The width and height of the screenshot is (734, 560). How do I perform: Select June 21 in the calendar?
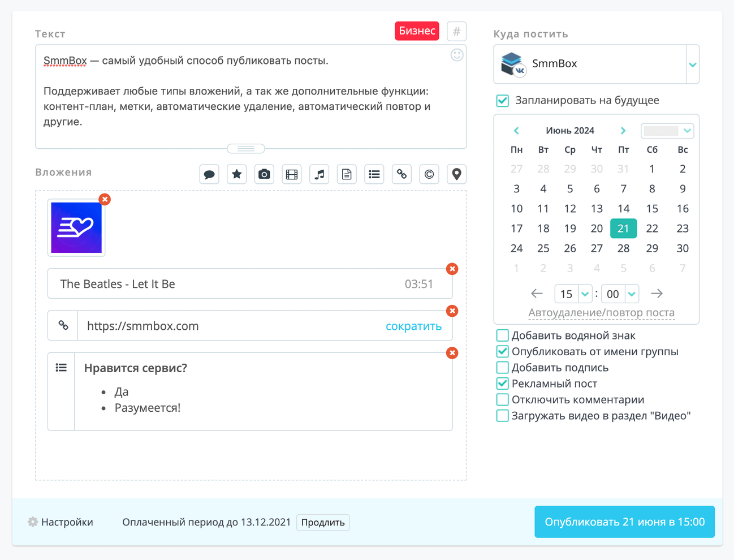point(623,229)
